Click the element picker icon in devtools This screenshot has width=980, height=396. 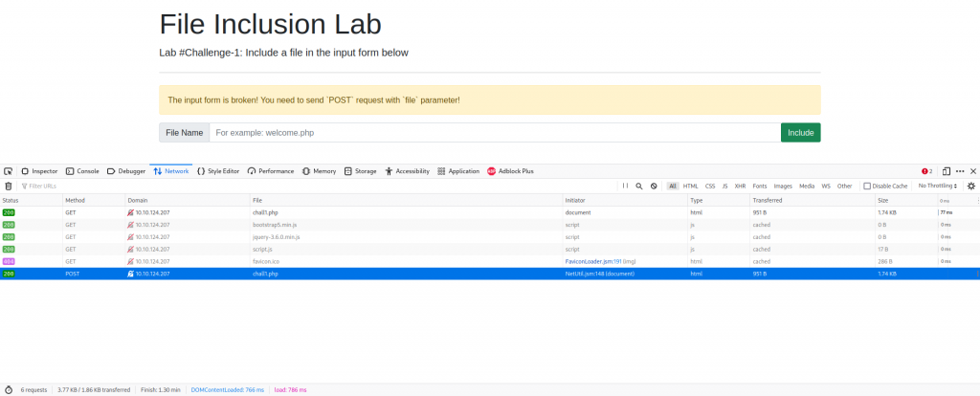tap(9, 171)
